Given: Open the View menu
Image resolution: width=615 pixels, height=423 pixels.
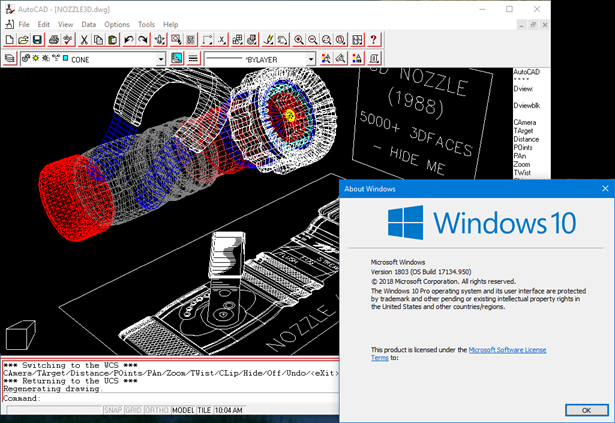Looking at the screenshot, I should (x=66, y=24).
